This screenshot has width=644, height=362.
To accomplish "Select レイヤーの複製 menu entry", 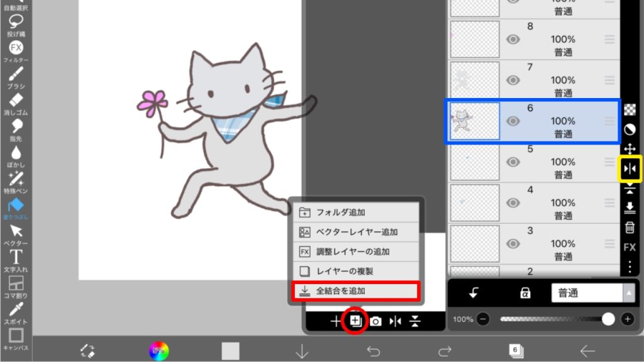I will click(x=355, y=271).
